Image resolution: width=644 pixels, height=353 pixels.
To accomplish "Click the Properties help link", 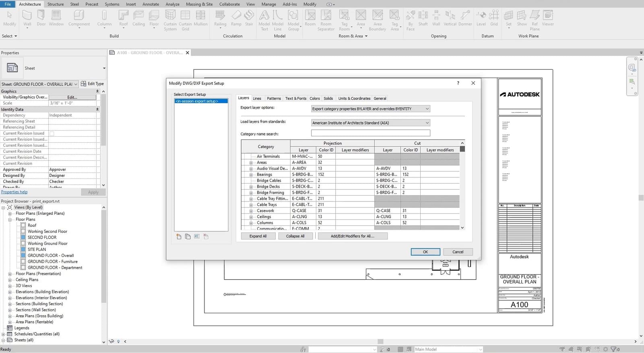I will [14, 192].
